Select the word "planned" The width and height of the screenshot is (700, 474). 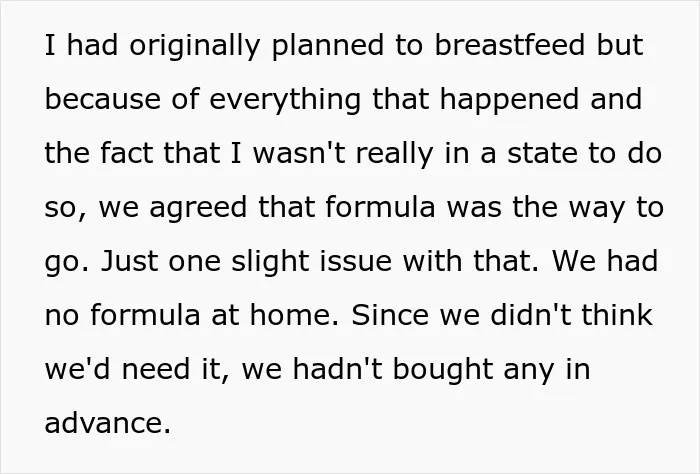328,46
